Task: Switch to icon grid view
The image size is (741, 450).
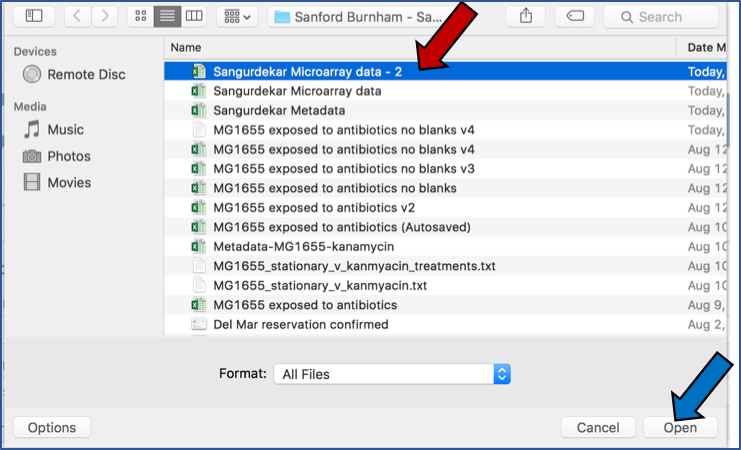Action: (140, 16)
